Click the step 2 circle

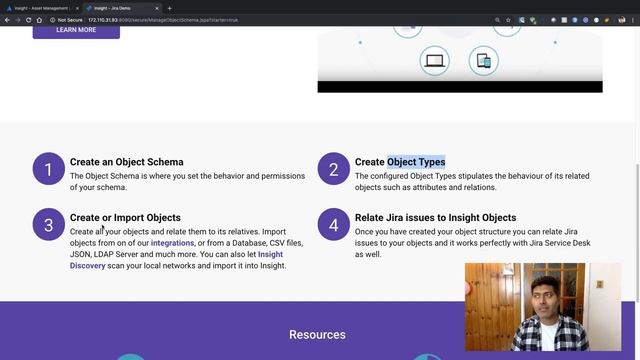(x=333, y=169)
